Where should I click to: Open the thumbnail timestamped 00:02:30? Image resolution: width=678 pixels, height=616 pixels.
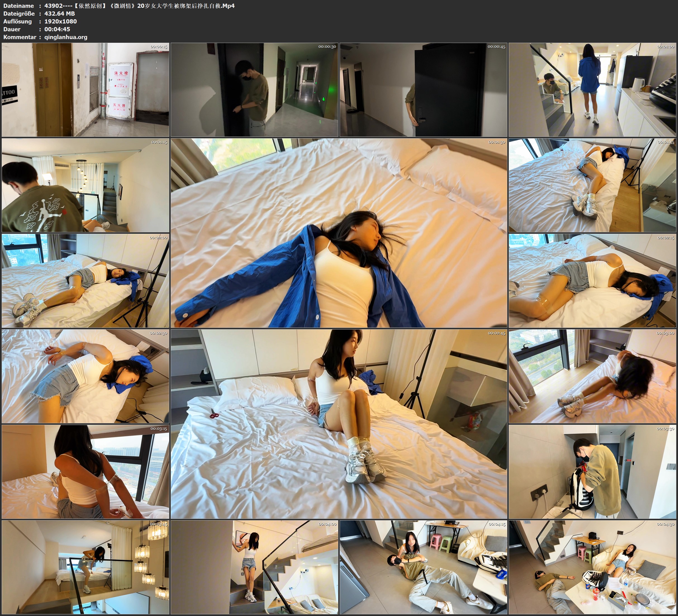click(85, 376)
